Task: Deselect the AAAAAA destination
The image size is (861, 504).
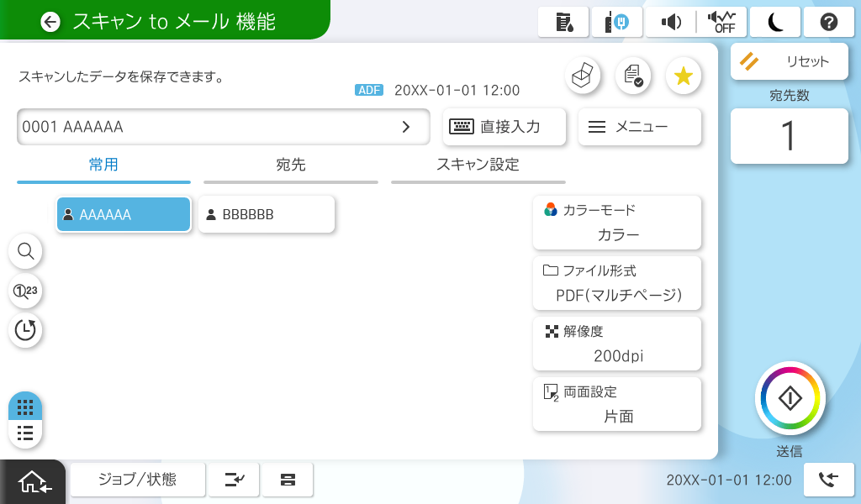Action: (x=124, y=214)
